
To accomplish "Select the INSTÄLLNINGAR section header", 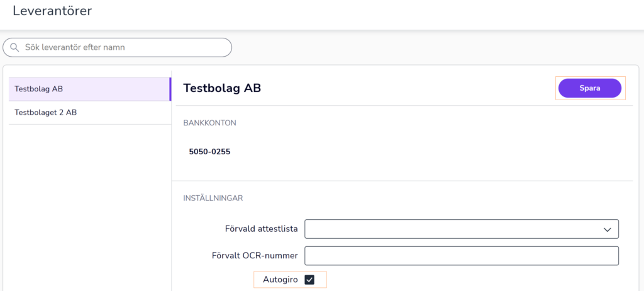I will 213,198.
